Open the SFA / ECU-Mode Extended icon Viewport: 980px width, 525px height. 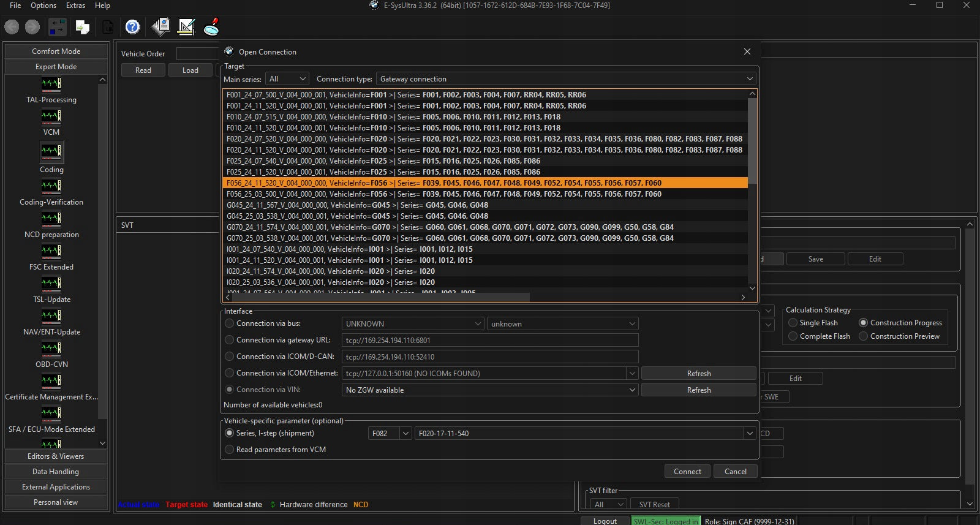click(51, 413)
